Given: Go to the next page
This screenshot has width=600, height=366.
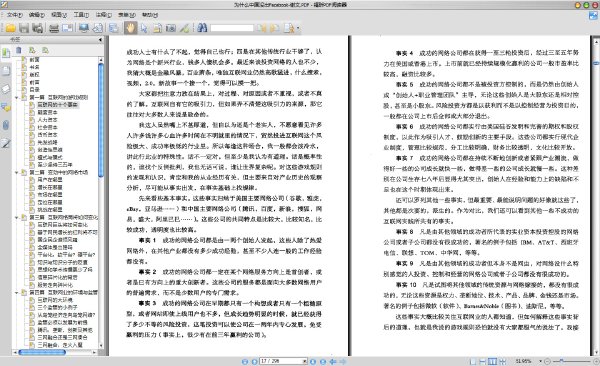Looking at the screenshot, I should click(313, 361).
